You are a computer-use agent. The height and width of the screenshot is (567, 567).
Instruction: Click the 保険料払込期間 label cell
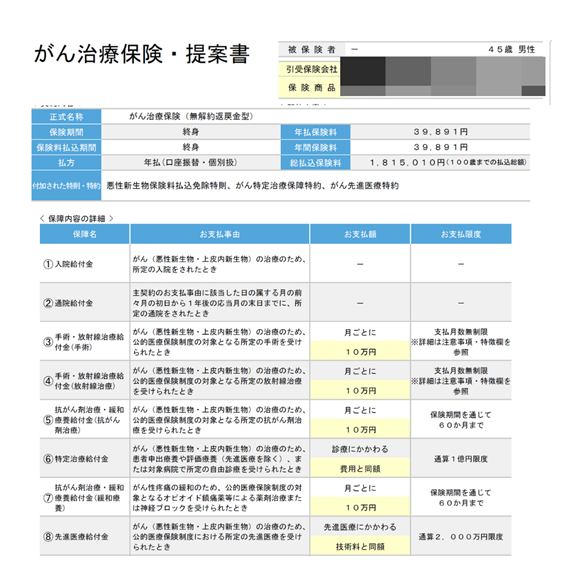66,148
